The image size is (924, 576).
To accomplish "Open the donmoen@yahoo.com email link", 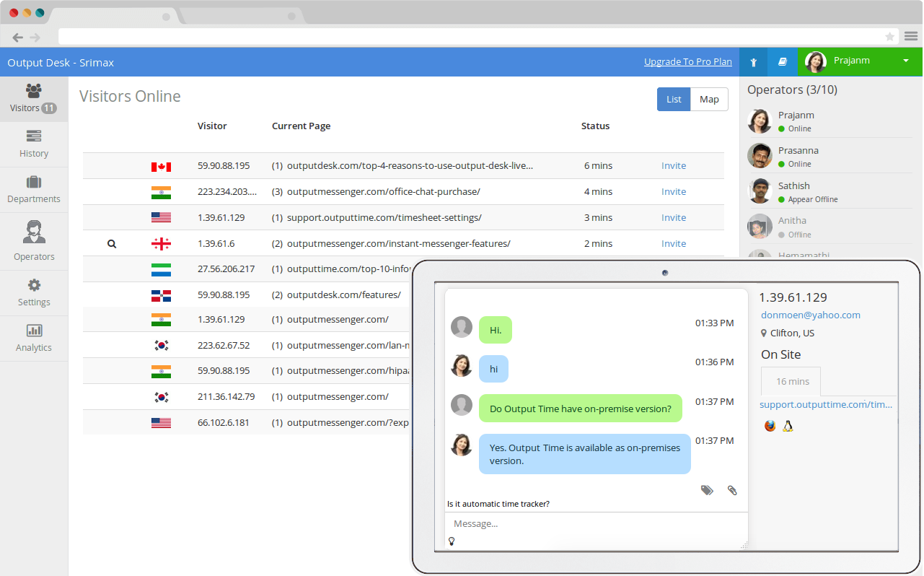I will pyautogui.click(x=811, y=315).
